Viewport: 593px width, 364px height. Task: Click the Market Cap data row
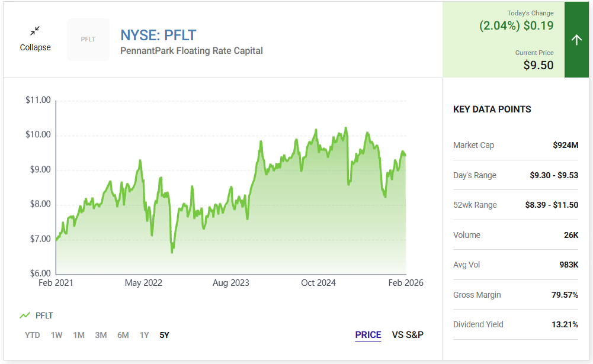pyautogui.click(x=515, y=145)
